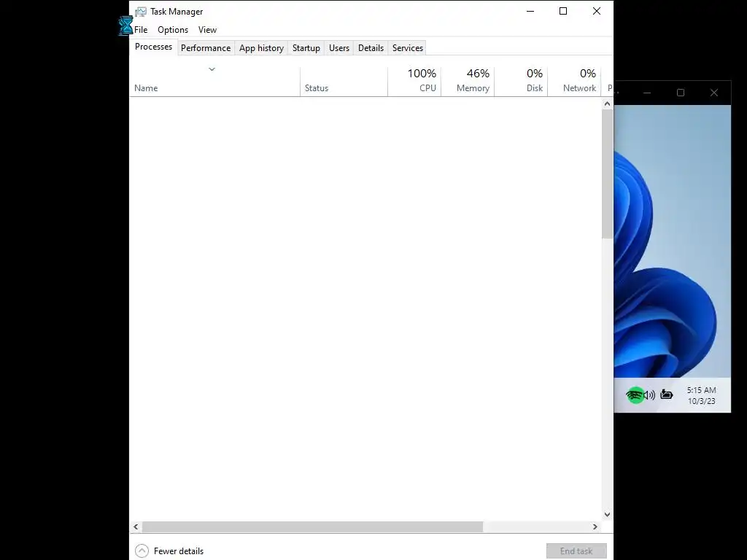Screen dimensions: 747x560
Task: Sort processes by the Name column
Action: [215, 82]
